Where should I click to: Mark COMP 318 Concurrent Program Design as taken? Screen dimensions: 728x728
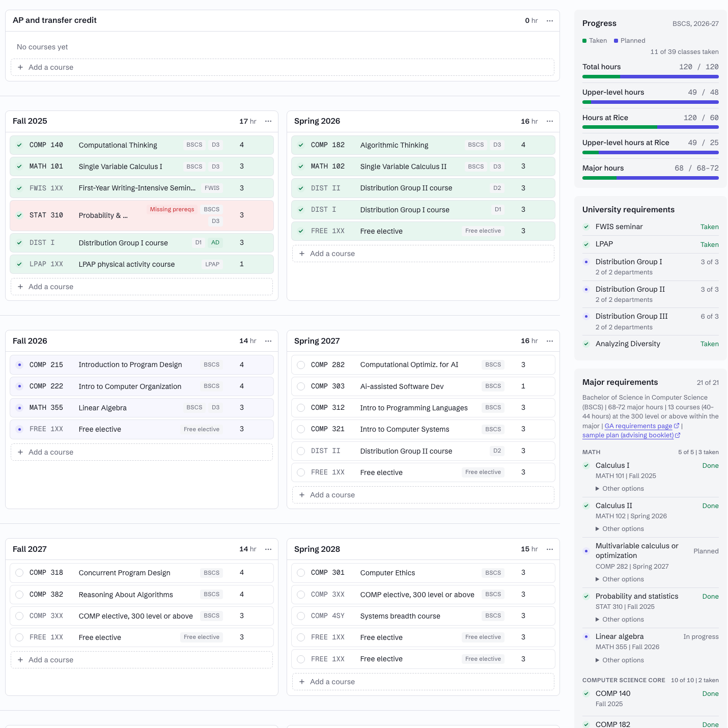tap(19, 573)
